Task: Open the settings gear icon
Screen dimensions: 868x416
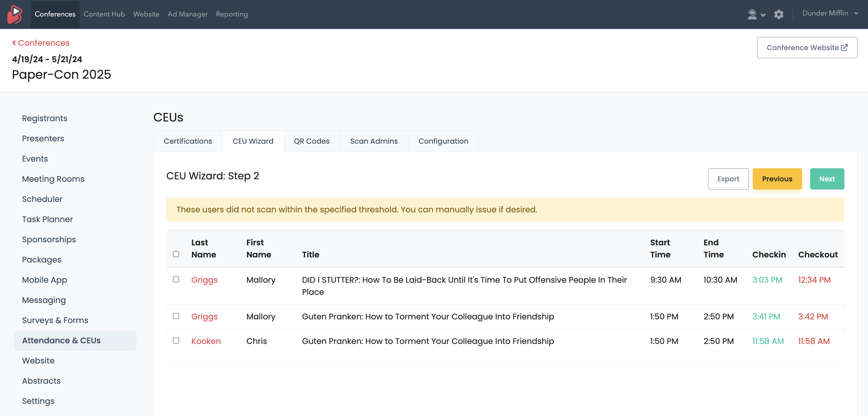Action: tap(778, 14)
